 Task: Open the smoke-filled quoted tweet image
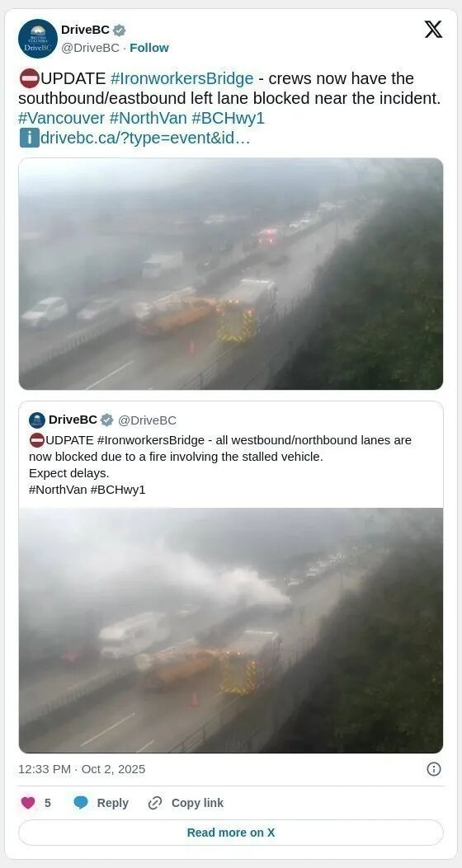click(x=231, y=631)
